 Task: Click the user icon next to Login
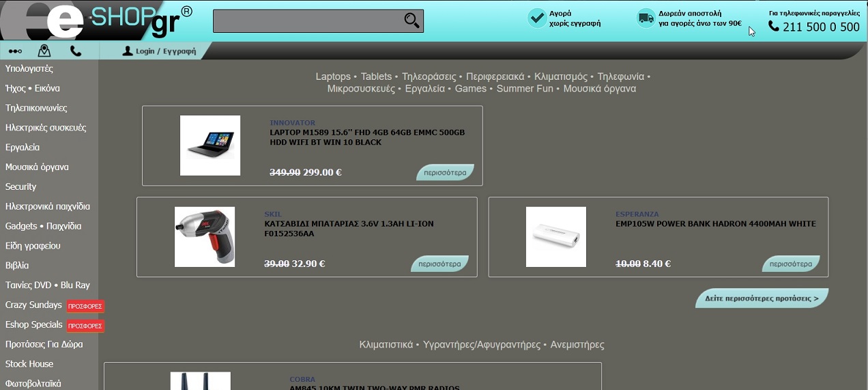click(128, 51)
